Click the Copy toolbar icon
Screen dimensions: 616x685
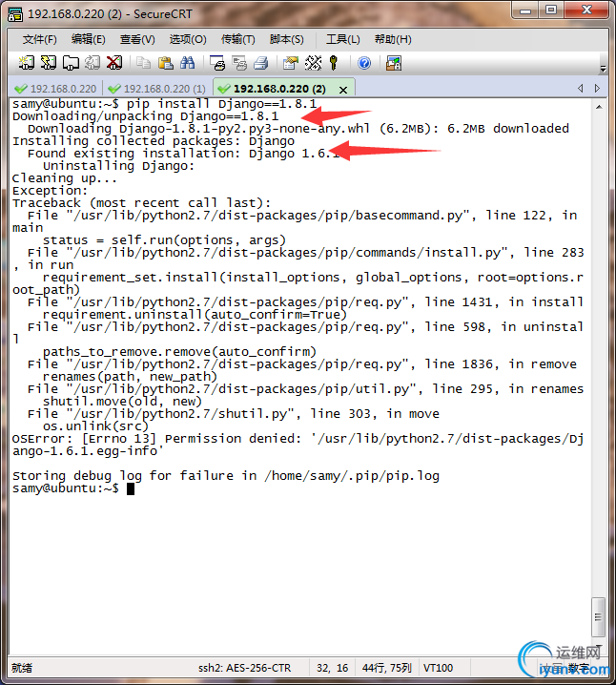(x=143, y=63)
